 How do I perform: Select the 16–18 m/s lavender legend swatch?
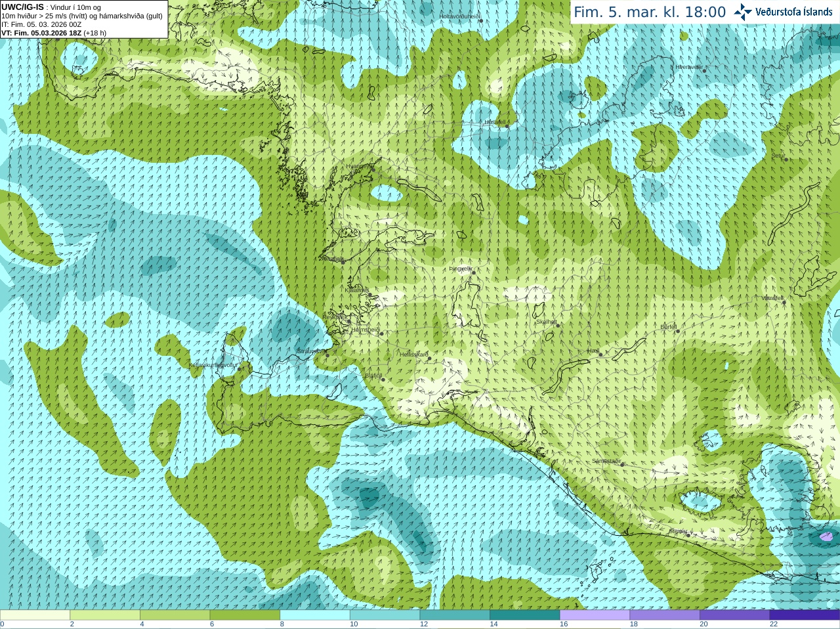[x=595, y=615]
